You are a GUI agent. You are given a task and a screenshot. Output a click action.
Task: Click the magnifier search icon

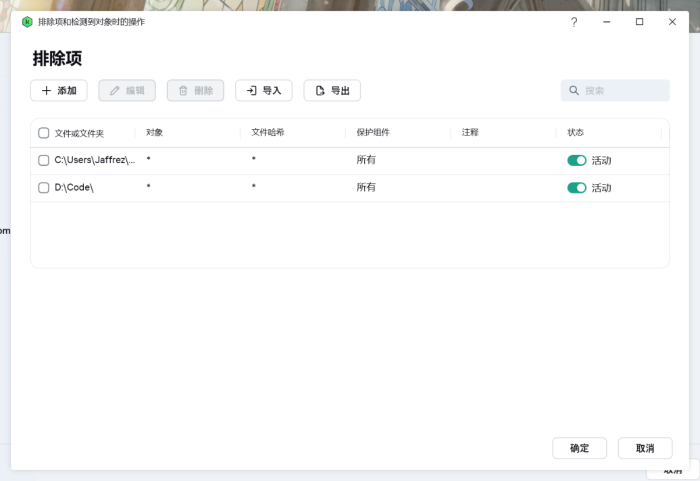pos(574,91)
